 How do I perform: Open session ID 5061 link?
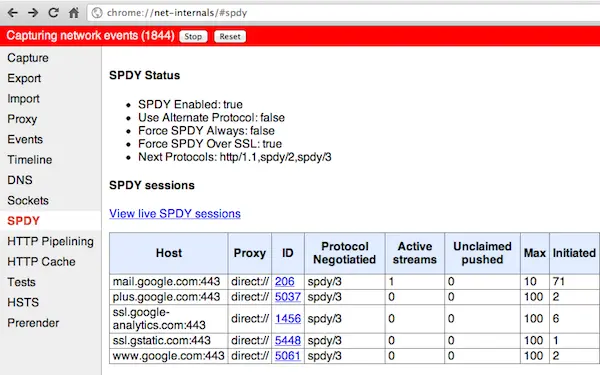click(288, 355)
